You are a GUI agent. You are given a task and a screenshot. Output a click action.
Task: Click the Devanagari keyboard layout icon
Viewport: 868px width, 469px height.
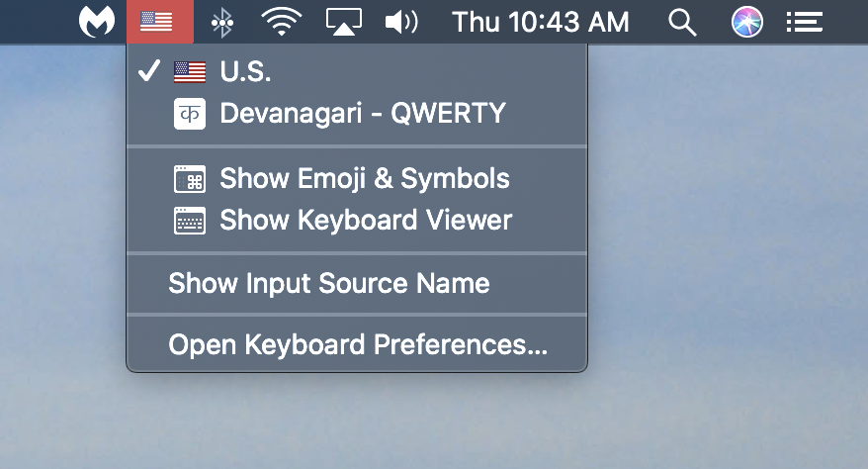190,114
